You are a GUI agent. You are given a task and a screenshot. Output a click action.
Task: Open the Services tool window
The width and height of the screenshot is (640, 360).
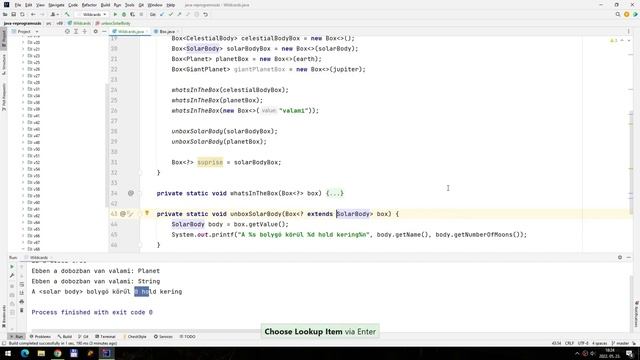(x=163, y=337)
